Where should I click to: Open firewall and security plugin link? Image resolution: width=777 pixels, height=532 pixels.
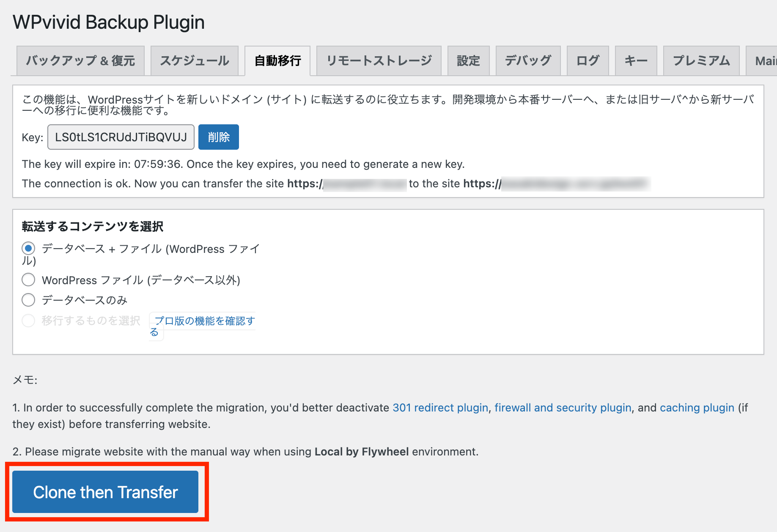pos(563,408)
